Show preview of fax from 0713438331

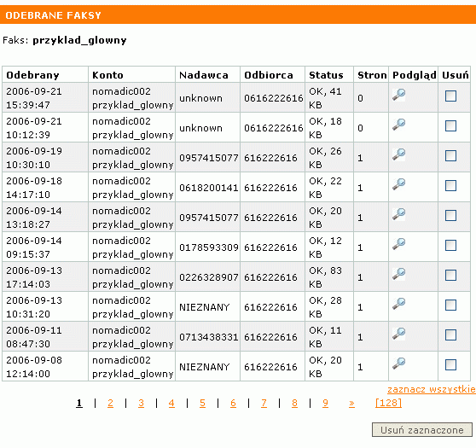coord(398,333)
